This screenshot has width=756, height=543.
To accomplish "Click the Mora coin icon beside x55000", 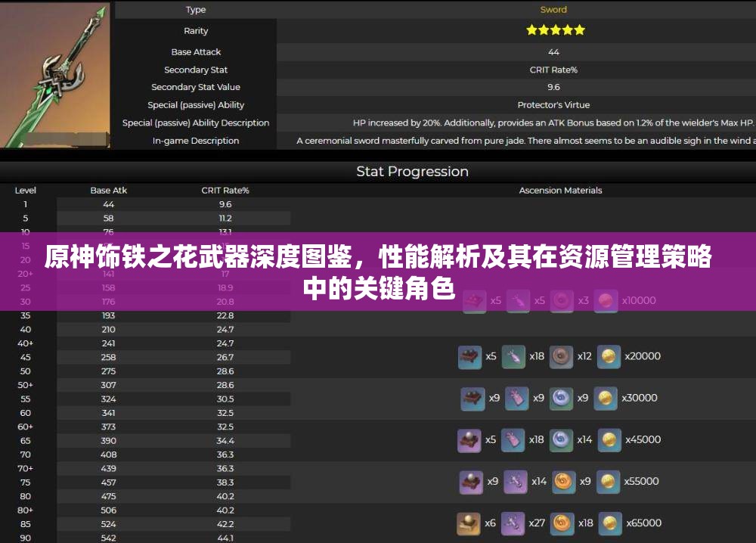I will [x=608, y=482].
